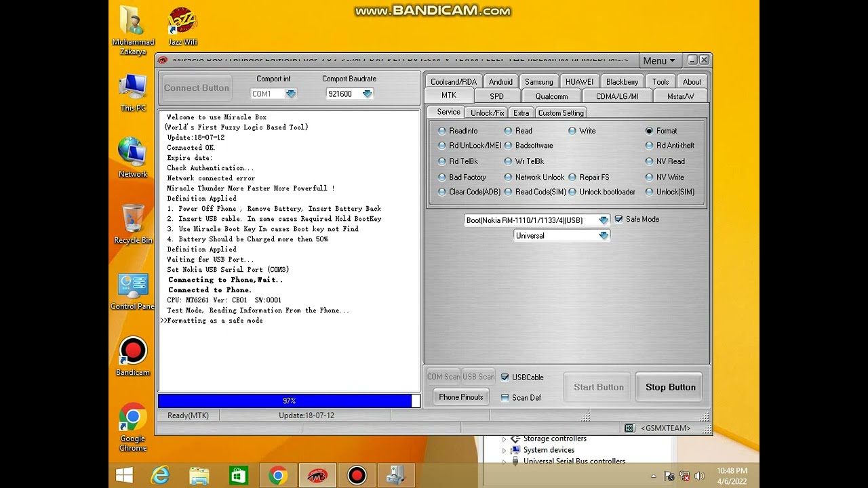The width and height of the screenshot is (868, 488).
Task: Open the Unlock/Fix sub-tab
Action: coord(487,113)
